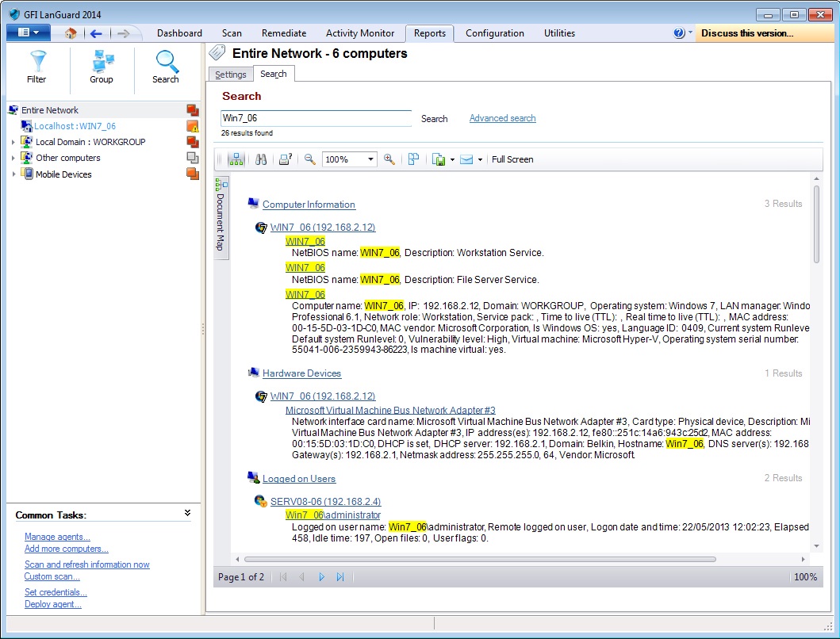Click Scan and refresh information now
The width and height of the screenshot is (840, 639).
pyautogui.click(x=86, y=564)
